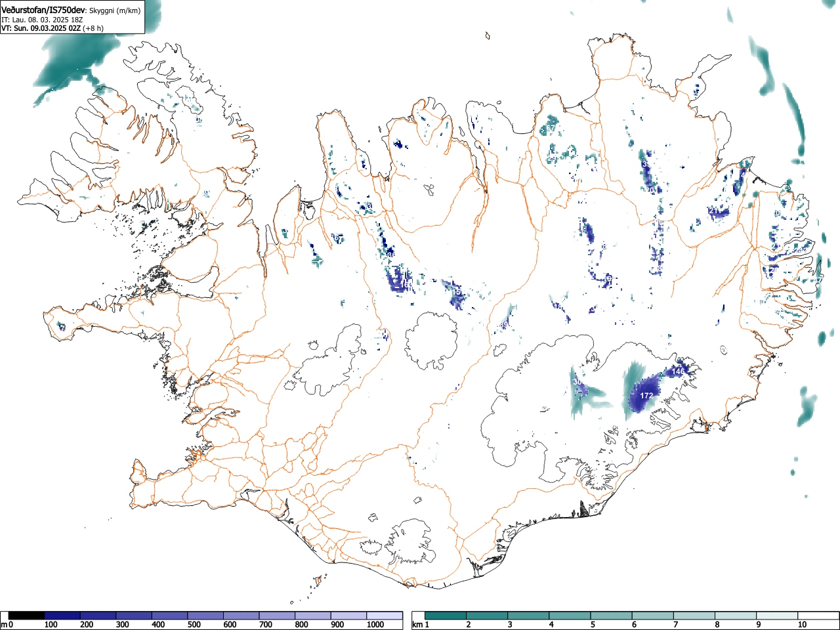Click the 'VT: Sun. 09.03.2025 02Z' line

tap(41, 28)
